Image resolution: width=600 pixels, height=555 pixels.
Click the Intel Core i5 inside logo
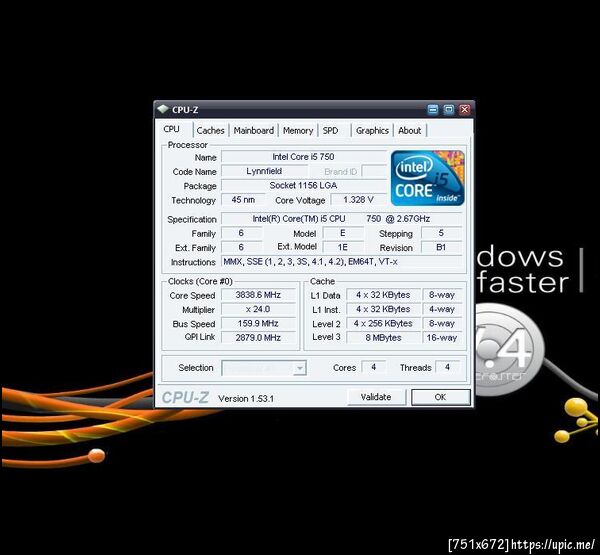coord(427,178)
